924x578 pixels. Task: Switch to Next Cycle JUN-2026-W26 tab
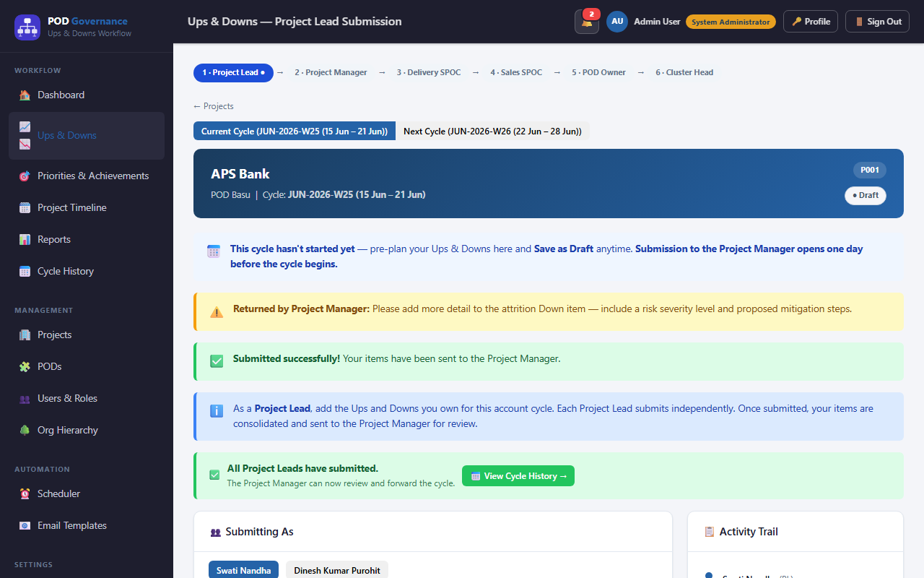point(492,131)
